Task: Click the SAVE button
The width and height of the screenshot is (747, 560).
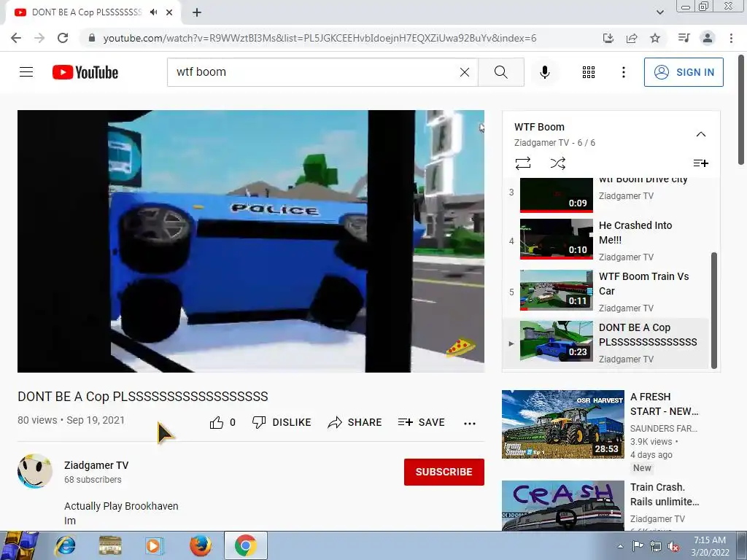Action: click(x=422, y=422)
